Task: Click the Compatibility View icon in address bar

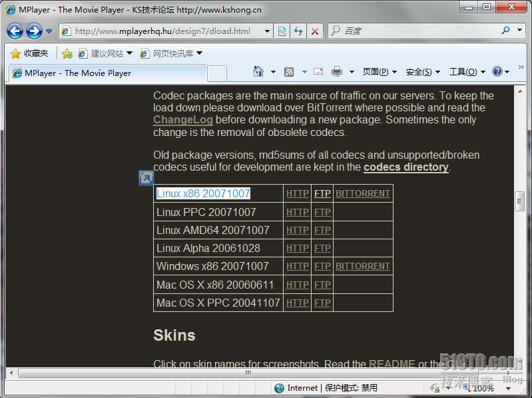Action: pos(282,31)
